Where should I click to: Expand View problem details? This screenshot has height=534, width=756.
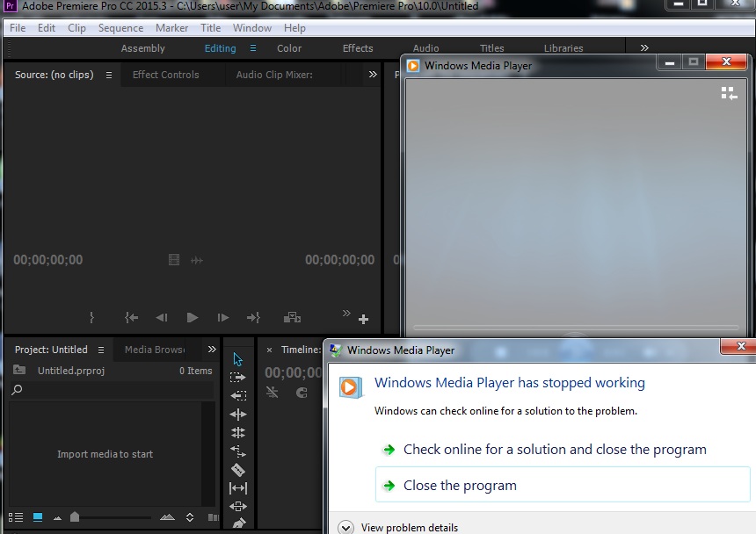click(346, 527)
